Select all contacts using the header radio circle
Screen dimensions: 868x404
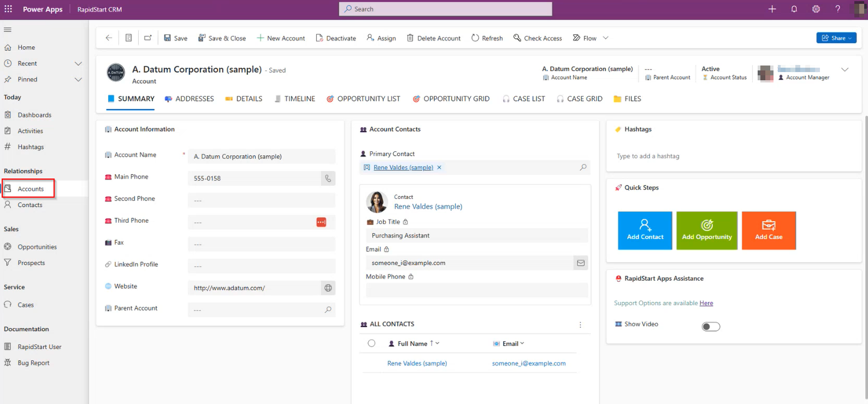pos(371,343)
